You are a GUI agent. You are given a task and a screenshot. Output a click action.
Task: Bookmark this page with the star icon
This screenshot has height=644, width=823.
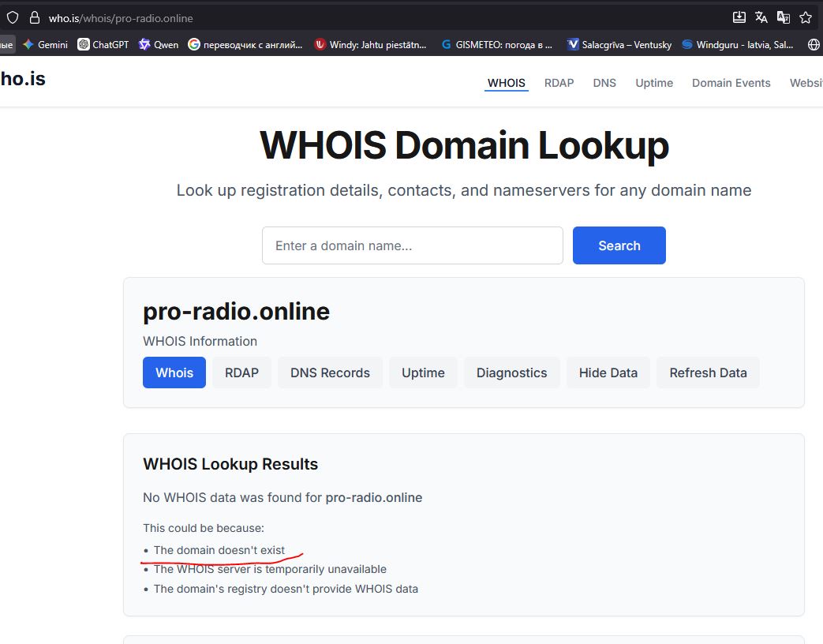806,17
